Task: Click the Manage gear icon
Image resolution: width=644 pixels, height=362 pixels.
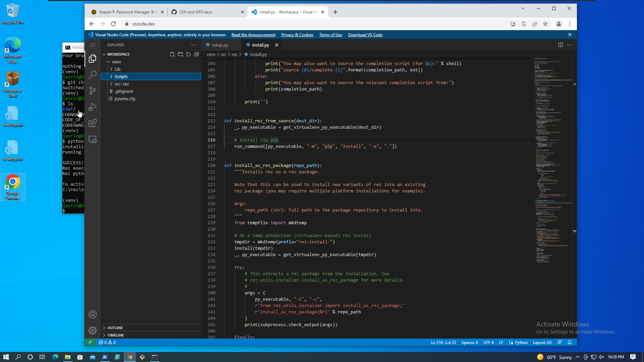Action: click(x=93, y=330)
